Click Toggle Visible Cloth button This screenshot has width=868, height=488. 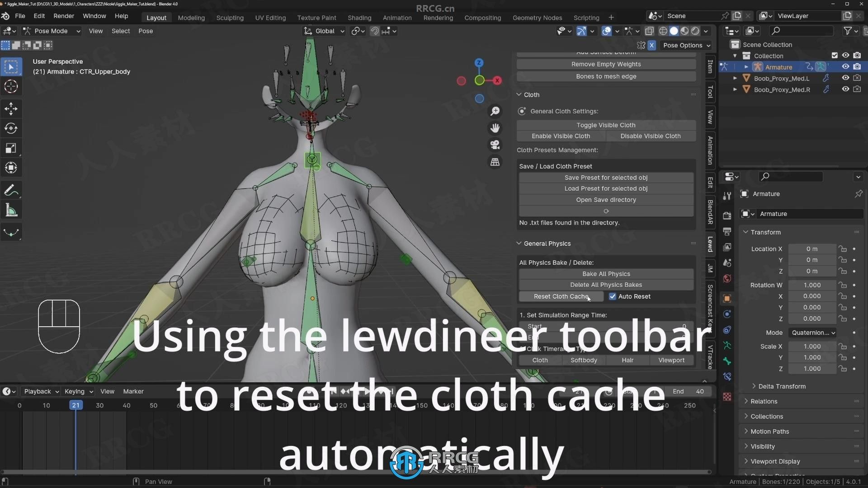click(606, 125)
